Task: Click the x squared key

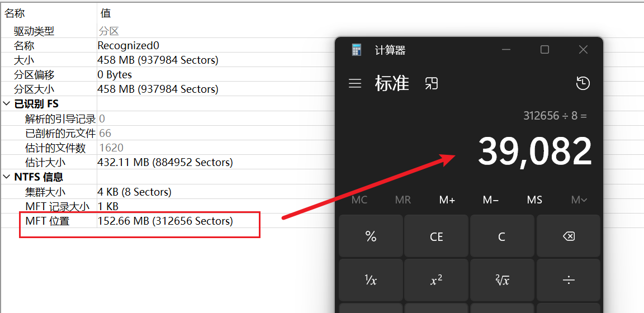Action: pos(436,280)
